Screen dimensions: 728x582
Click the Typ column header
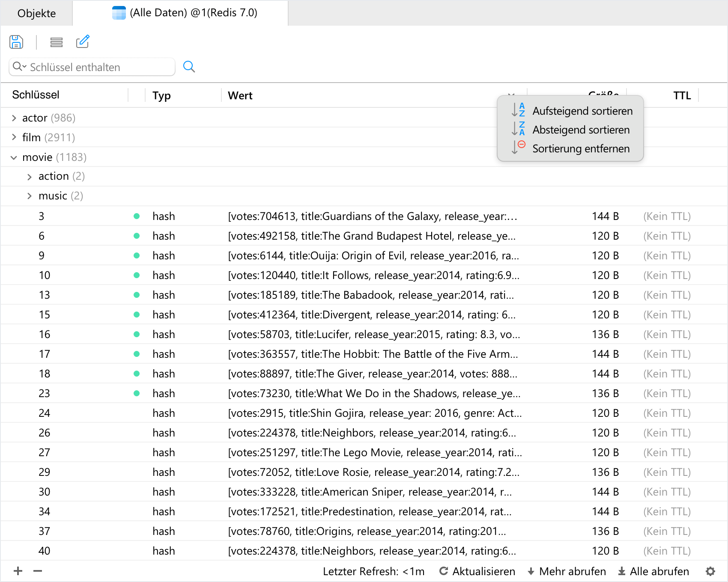coord(161,95)
